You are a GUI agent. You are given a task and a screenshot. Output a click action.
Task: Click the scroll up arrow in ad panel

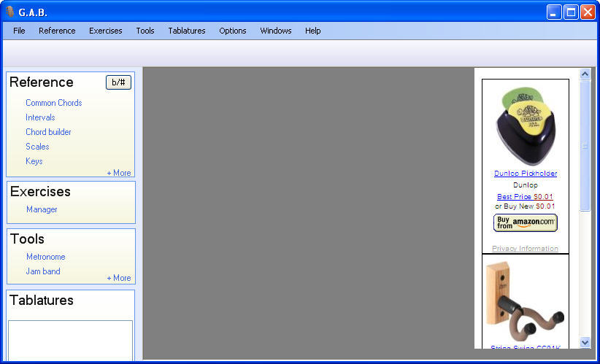tap(585, 74)
